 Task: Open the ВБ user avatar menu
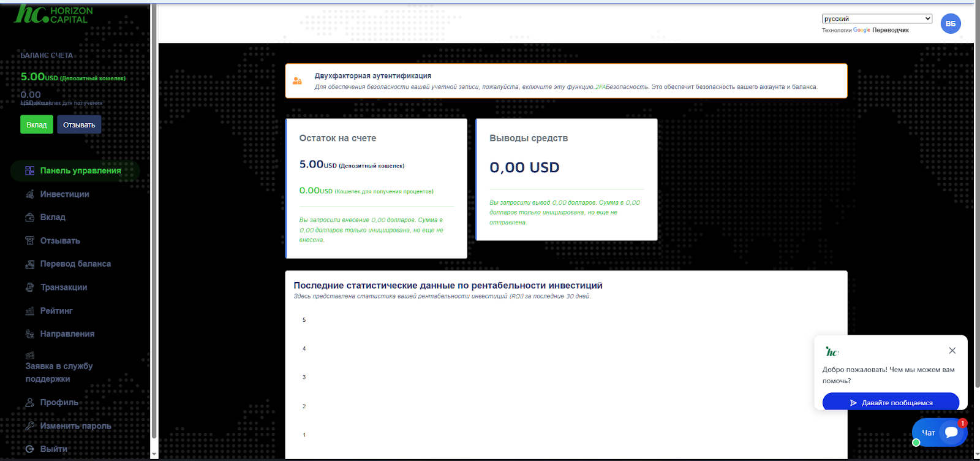coord(950,24)
